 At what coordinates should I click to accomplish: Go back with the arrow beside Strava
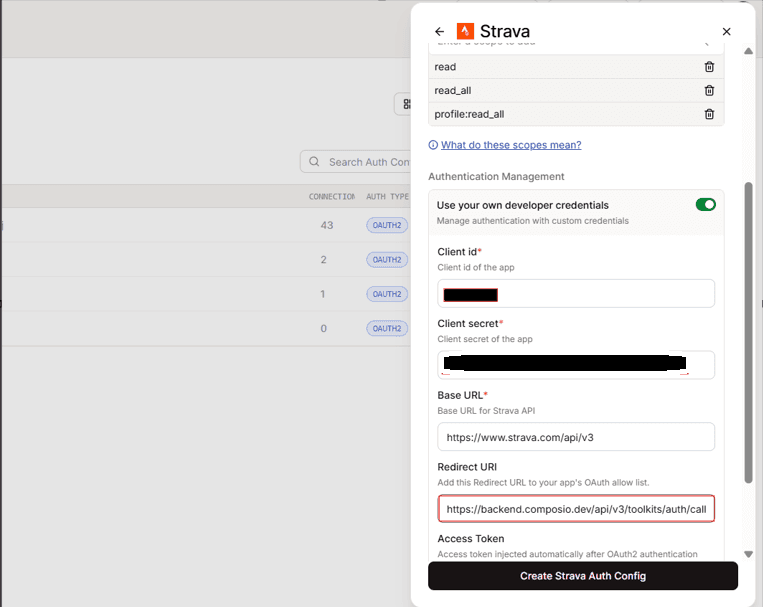(439, 32)
